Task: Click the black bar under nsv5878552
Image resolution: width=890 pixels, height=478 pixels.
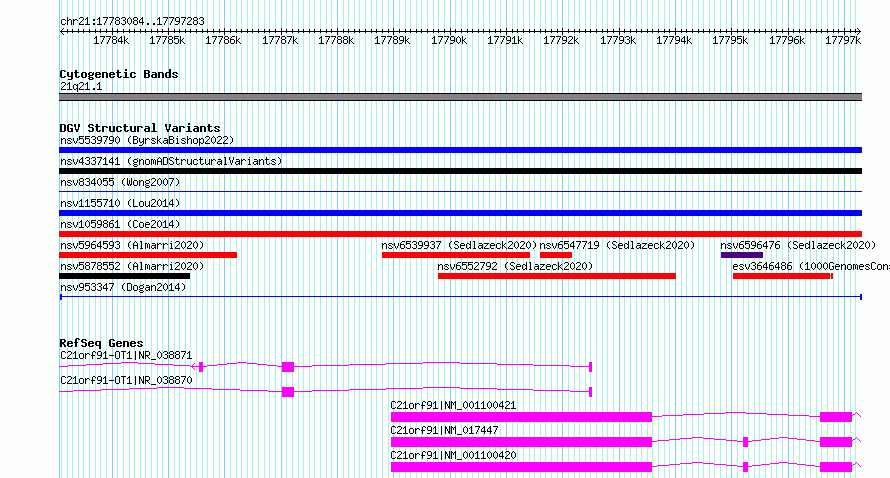Action: click(124, 276)
